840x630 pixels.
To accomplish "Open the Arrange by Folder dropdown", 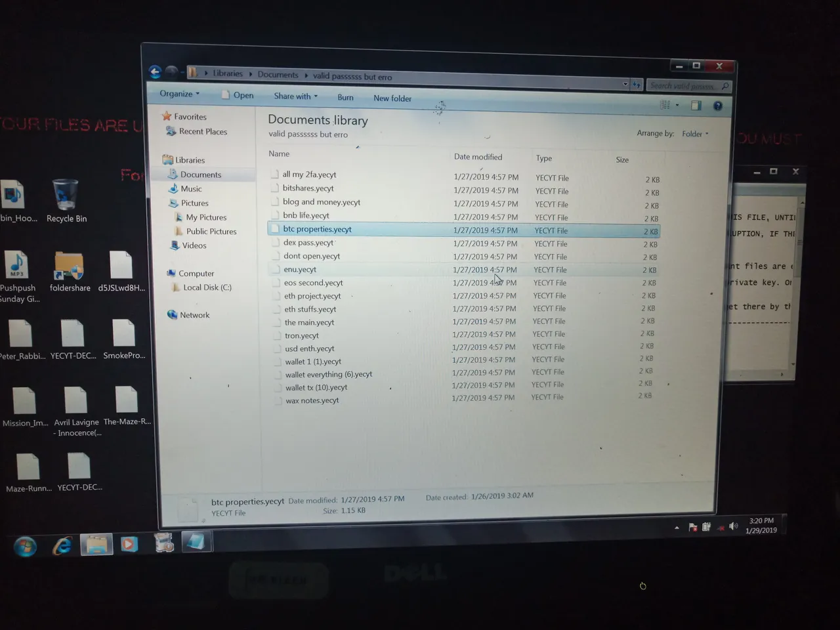I will pos(695,134).
